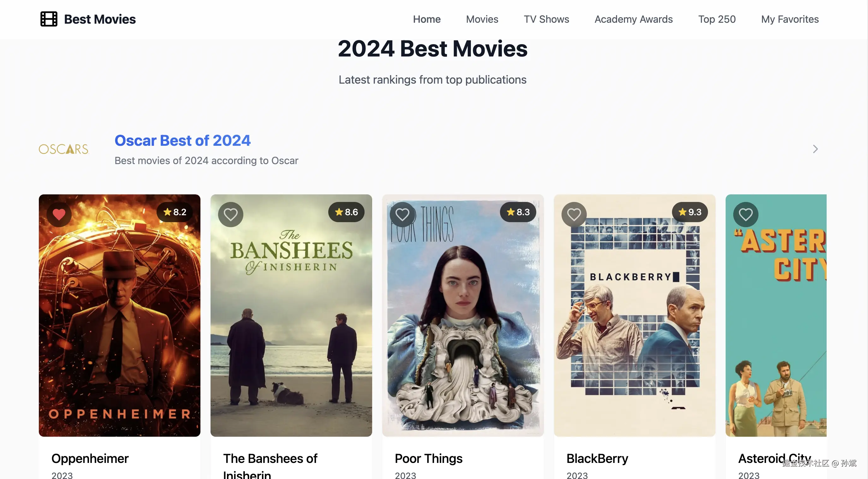Viewport: 868px width, 479px height.
Task: Unfavorite Oppenheimer via red heart
Action: (59, 214)
